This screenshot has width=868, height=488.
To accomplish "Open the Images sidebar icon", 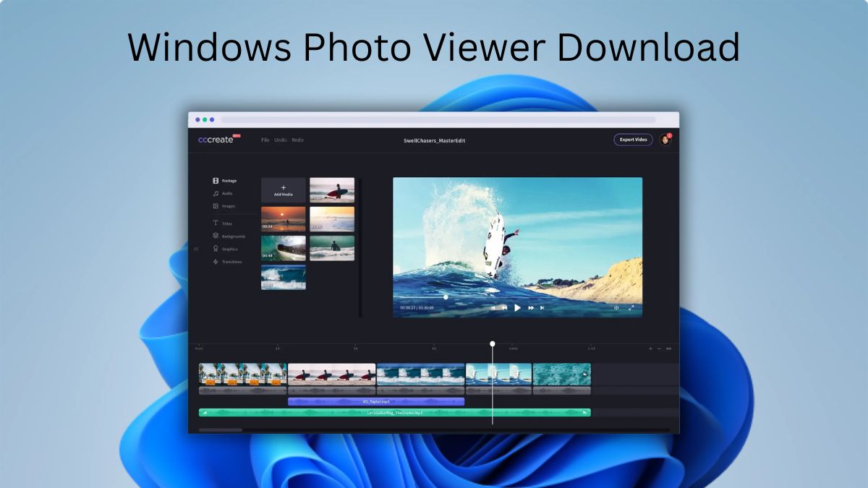I will click(216, 206).
